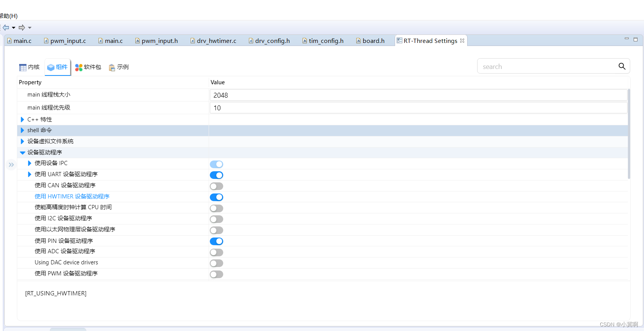Enable the 以太网物理层 driver switch

point(216,230)
